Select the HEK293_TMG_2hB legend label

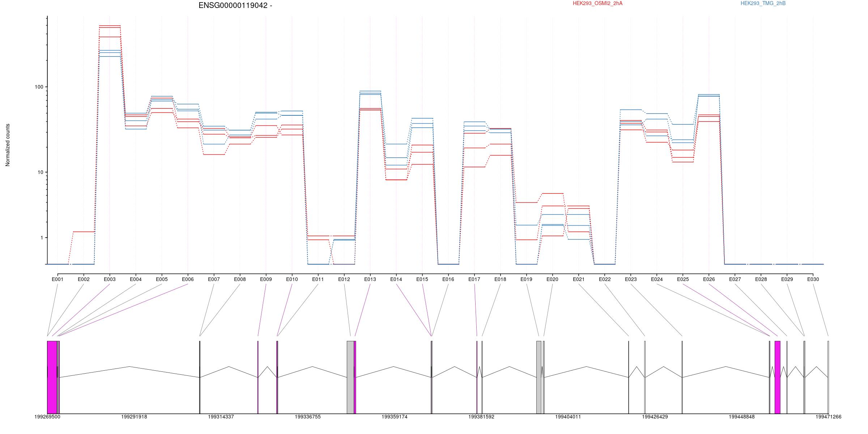pyautogui.click(x=763, y=3)
